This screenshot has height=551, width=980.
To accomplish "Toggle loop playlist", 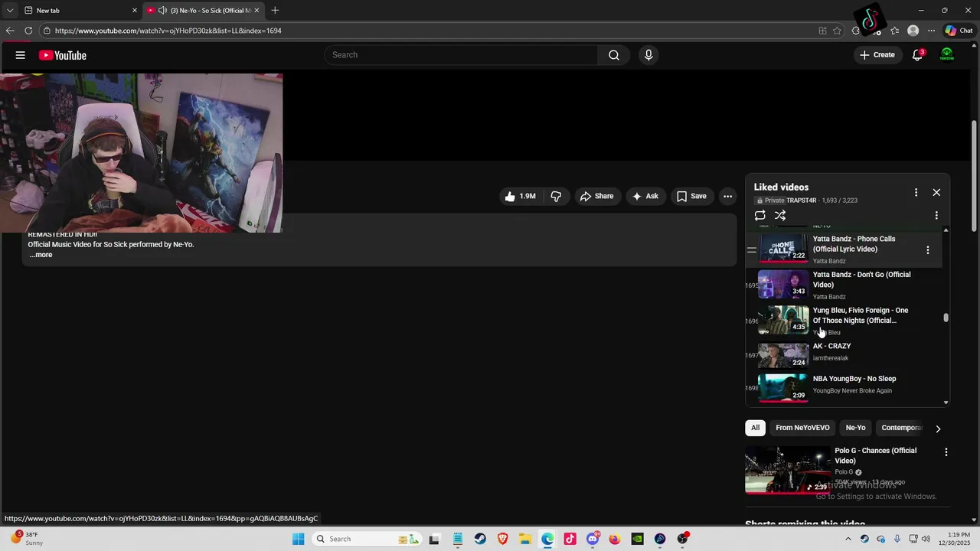I will pos(759,216).
